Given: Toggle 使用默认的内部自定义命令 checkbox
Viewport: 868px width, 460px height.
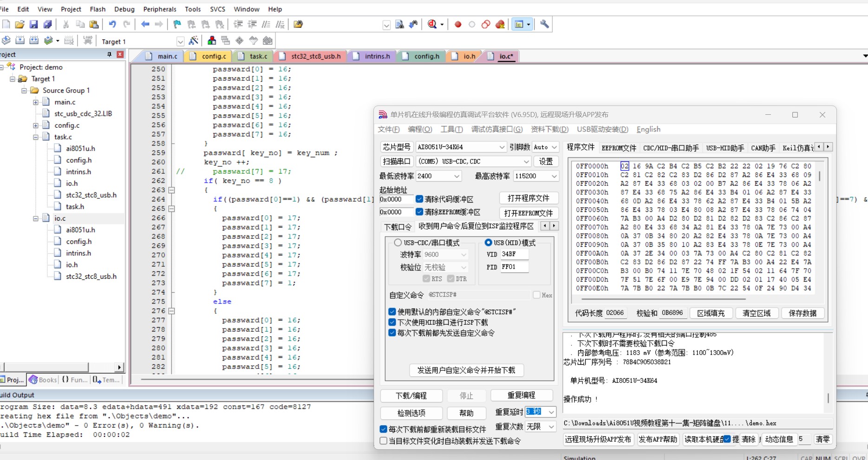Looking at the screenshot, I should tap(392, 312).
